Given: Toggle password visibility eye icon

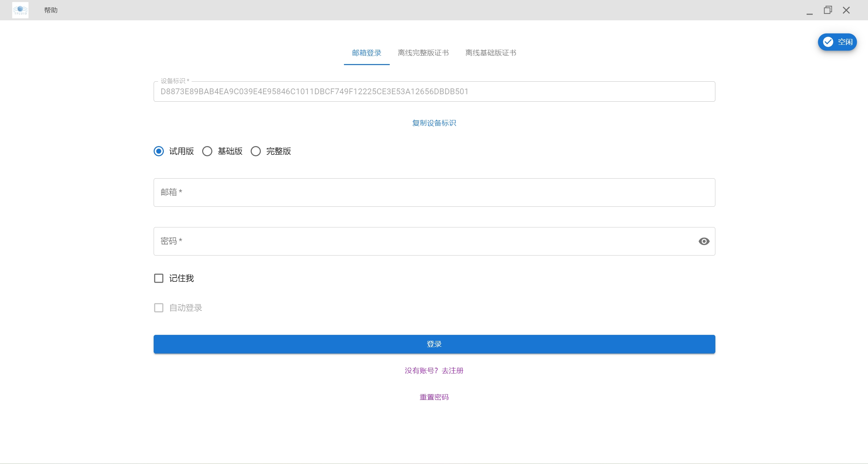Looking at the screenshot, I should pos(704,241).
